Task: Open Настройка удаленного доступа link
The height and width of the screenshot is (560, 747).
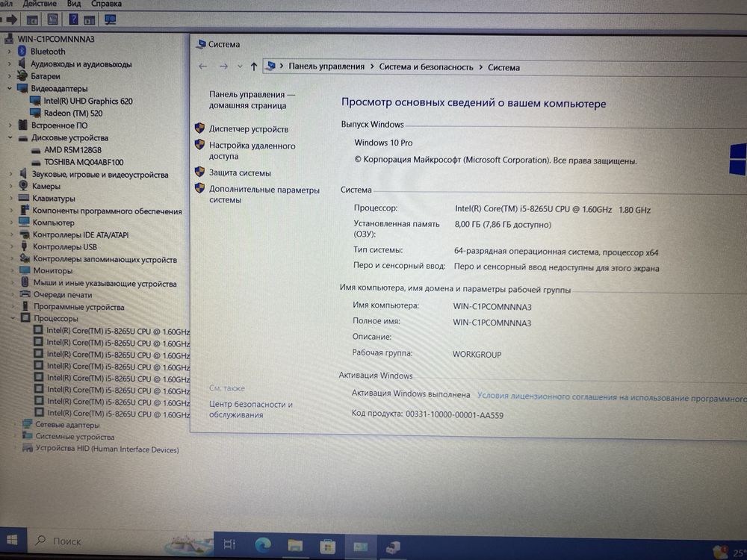Action: point(252,151)
